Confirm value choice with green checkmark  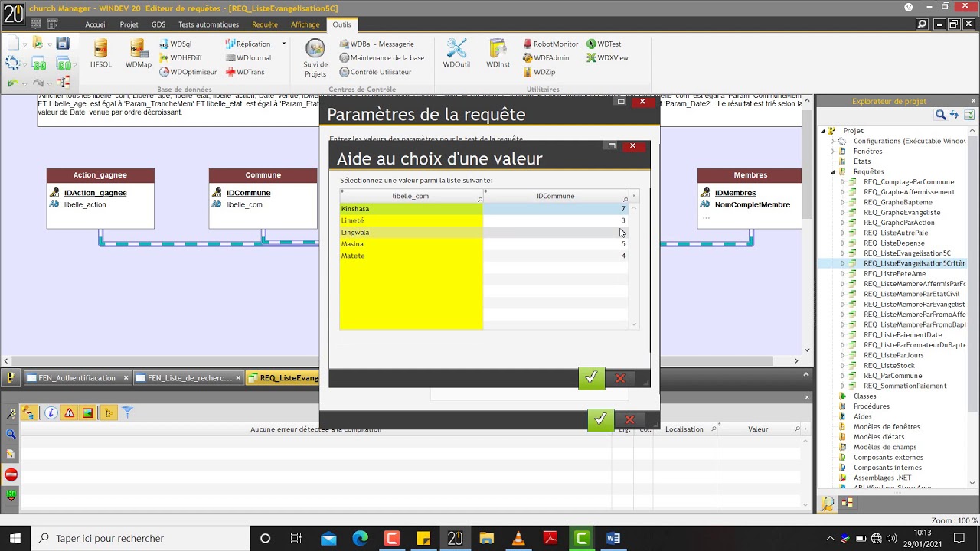pos(591,378)
